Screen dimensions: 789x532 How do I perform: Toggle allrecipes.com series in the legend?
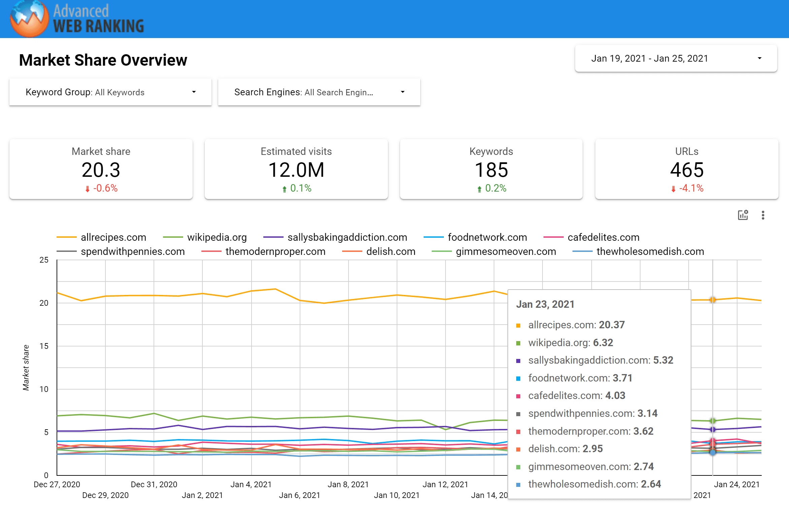click(x=101, y=237)
